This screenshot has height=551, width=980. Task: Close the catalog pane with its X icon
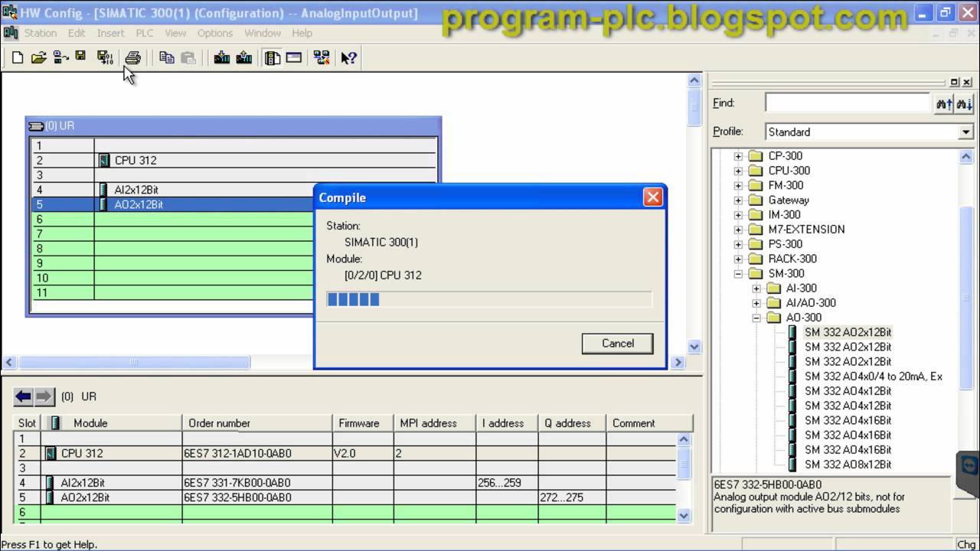pos(966,82)
